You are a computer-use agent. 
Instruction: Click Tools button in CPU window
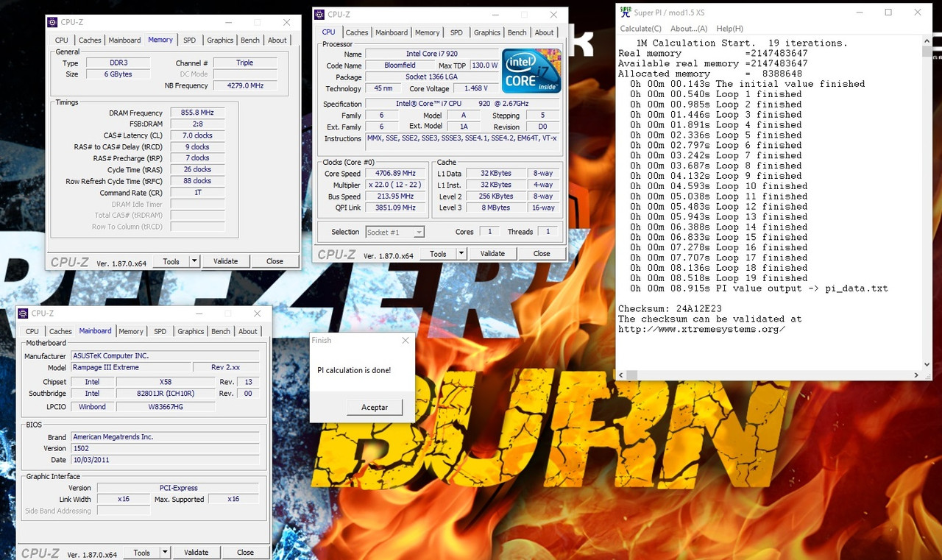pos(438,254)
